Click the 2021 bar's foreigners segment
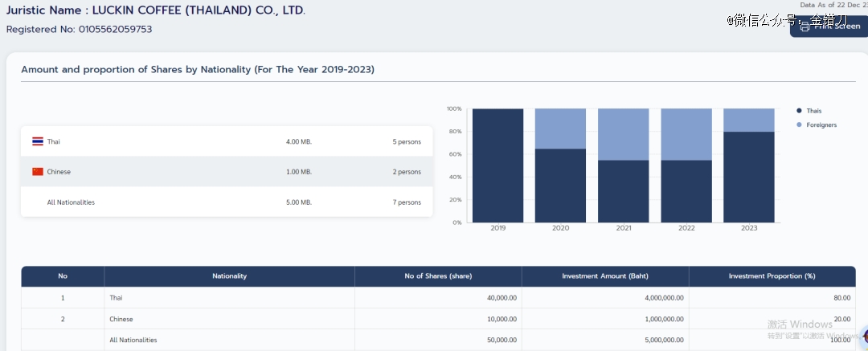The width and height of the screenshot is (868, 351). pos(624,134)
